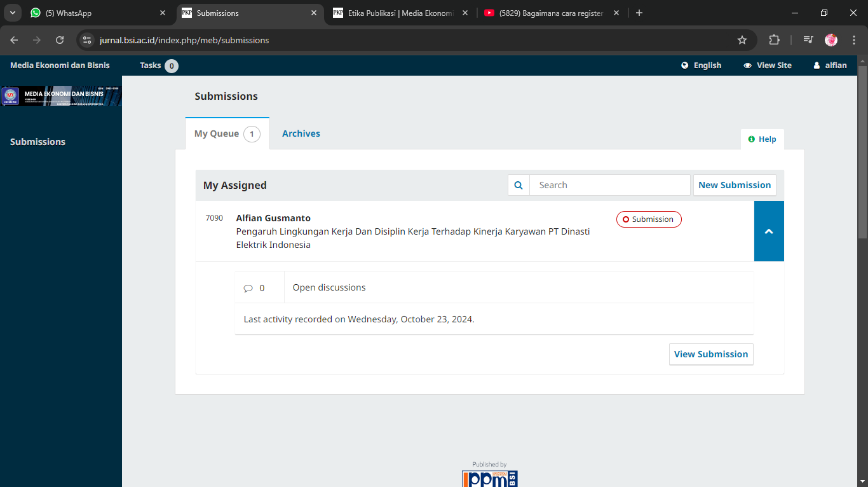Screen dimensions: 868x487
Task: Close the WhatsApp tab
Action: pos(163,13)
